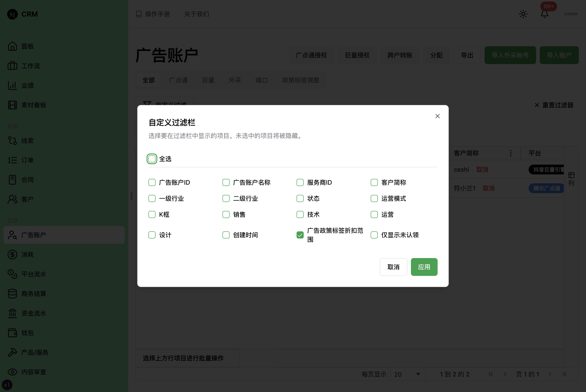Open notifications via the bell icon
This screenshot has width=586, height=392.
[544, 14]
